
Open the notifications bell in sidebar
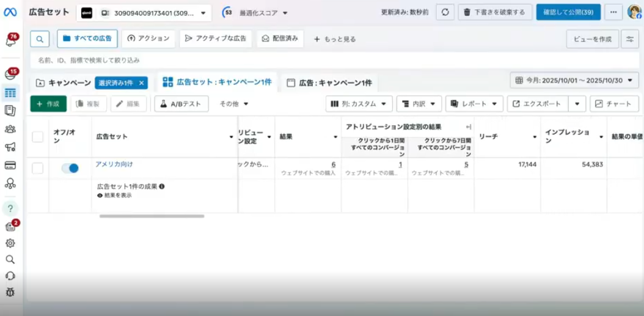click(10, 41)
